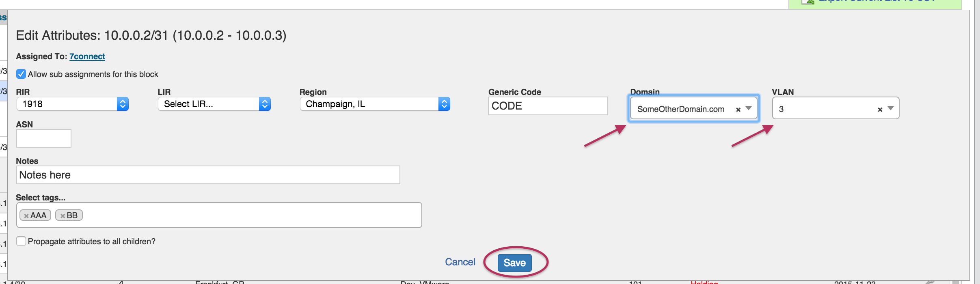Uncheck Allow sub assignments for this block

pyautogui.click(x=21, y=74)
